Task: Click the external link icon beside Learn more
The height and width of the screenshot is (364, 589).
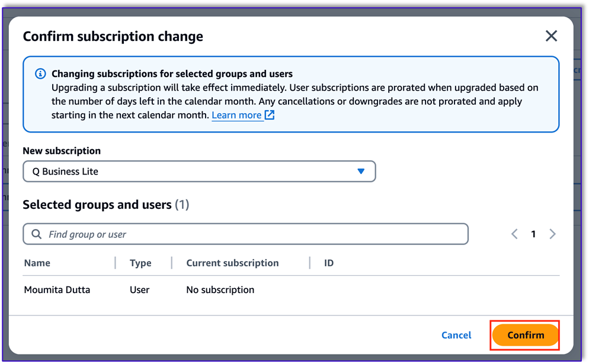Action: (x=270, y=115)
